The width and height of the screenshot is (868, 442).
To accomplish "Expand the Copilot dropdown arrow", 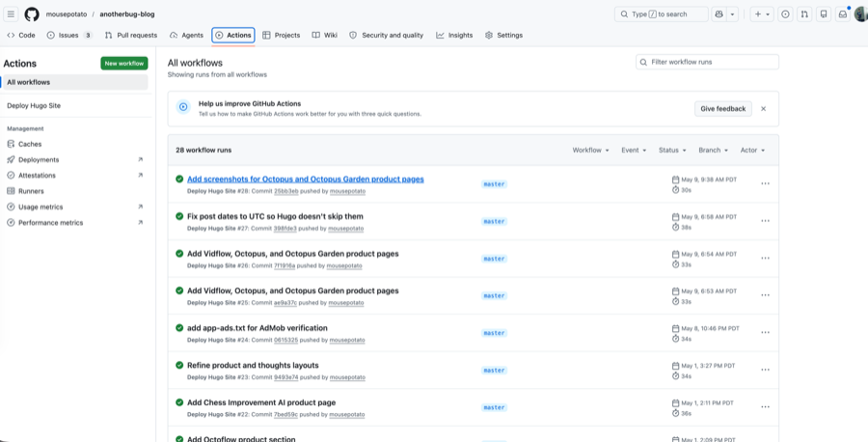I will (732, 14).
